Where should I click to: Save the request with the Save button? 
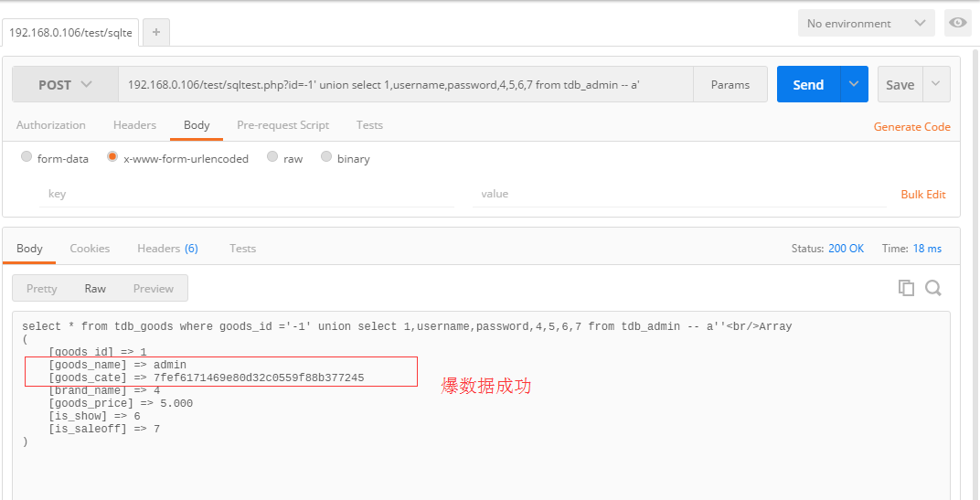(900, 84)
